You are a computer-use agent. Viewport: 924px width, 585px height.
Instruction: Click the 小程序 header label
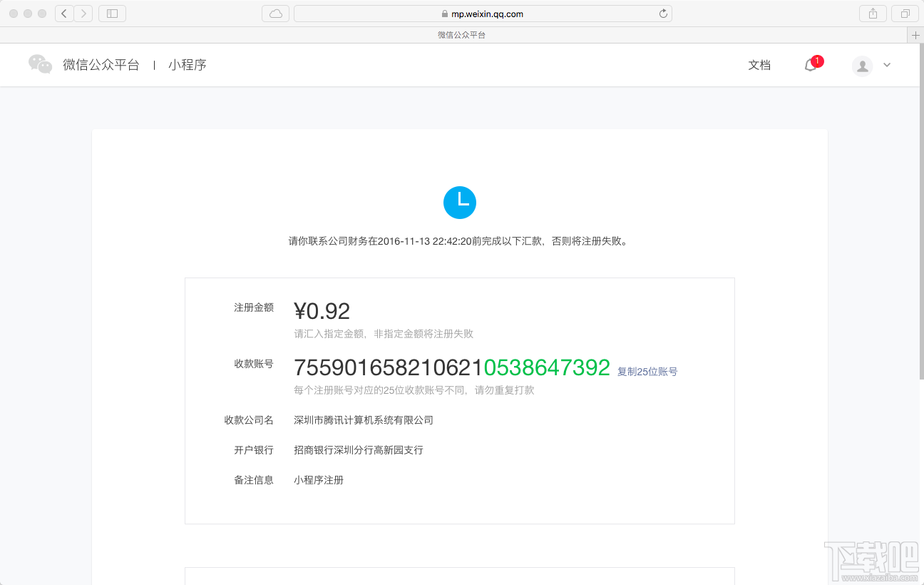(188, 64)
